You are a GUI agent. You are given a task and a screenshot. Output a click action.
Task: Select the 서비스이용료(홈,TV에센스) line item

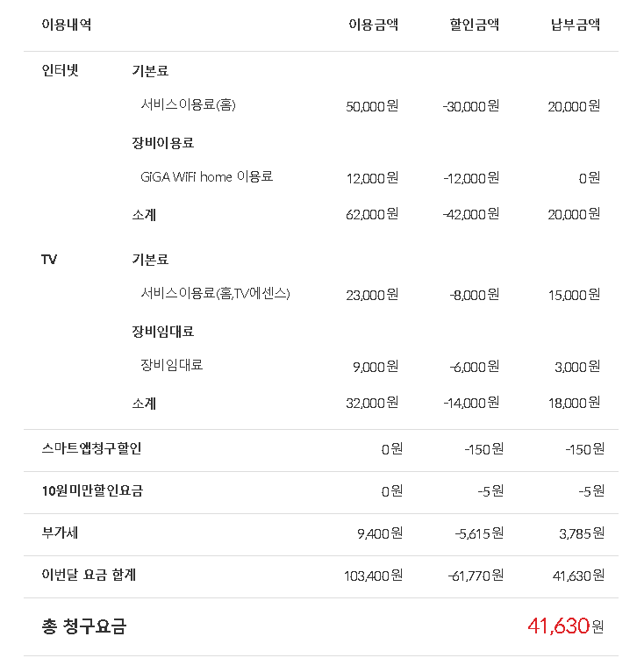pyautogui.click(x=215, y=293)
